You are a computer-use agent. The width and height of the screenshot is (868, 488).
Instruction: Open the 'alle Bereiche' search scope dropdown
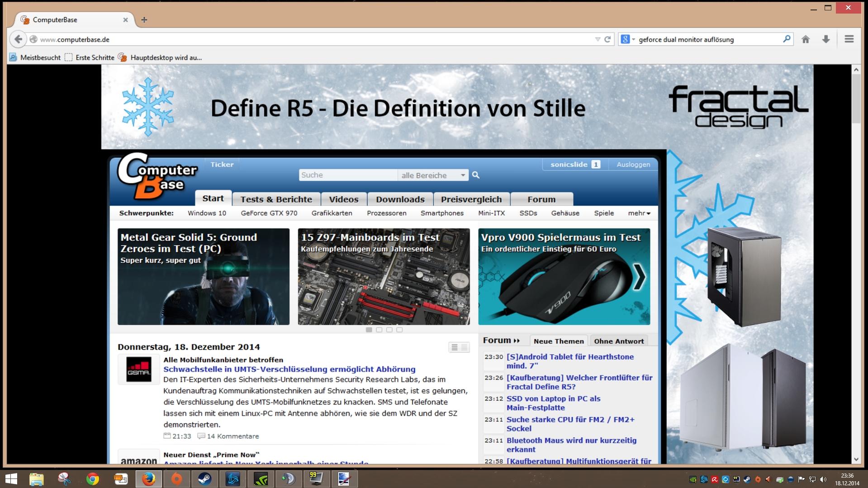coord(433,175)
